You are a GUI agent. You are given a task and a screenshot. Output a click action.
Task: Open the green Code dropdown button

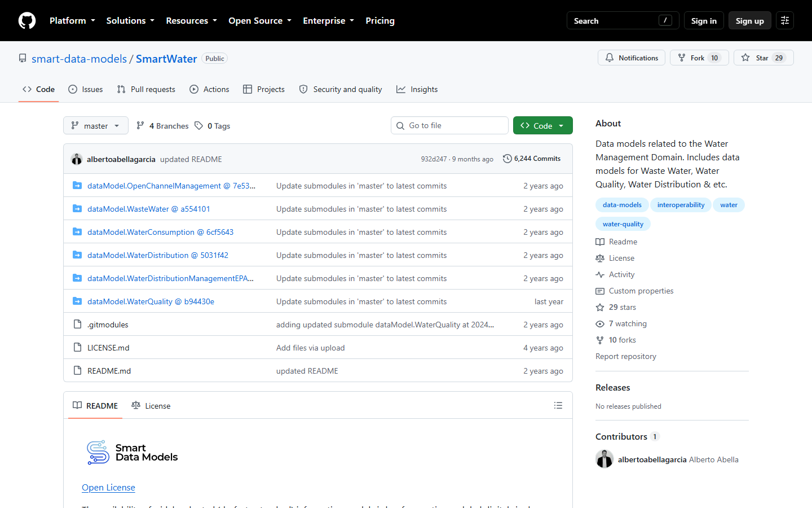coord(543,125)
